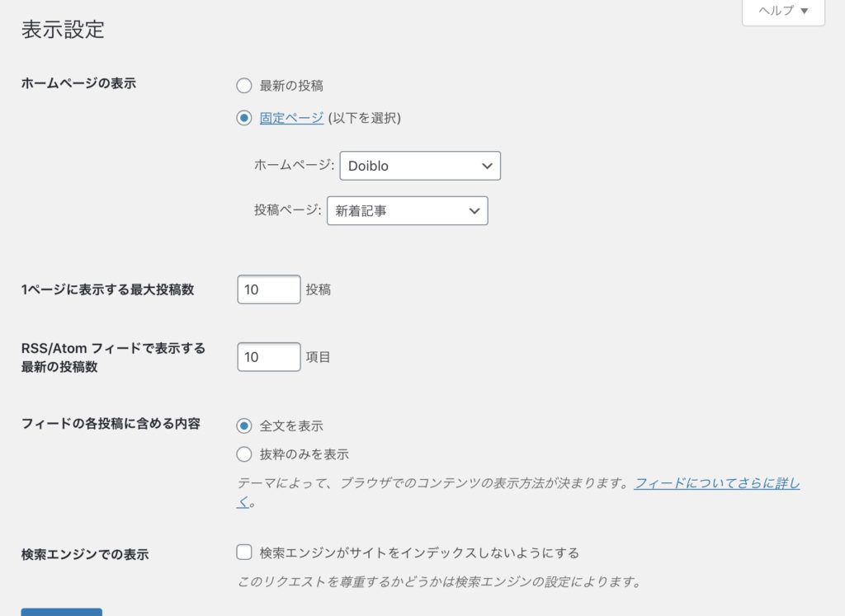Screen dimensions: 845x616
Task: Focus the RSS/Atom feed item count field
Action: point(269,357)
